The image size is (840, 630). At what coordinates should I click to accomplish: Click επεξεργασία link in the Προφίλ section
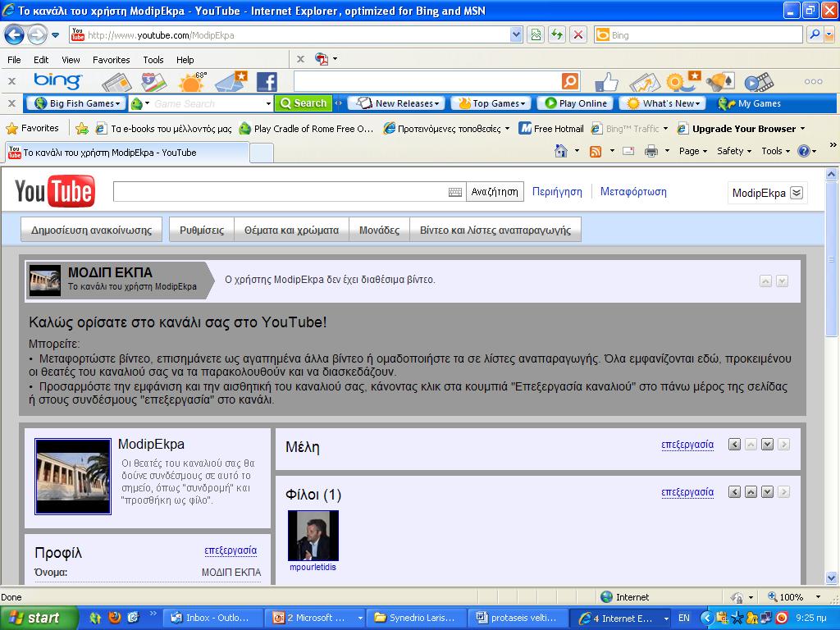coord(231,550)
